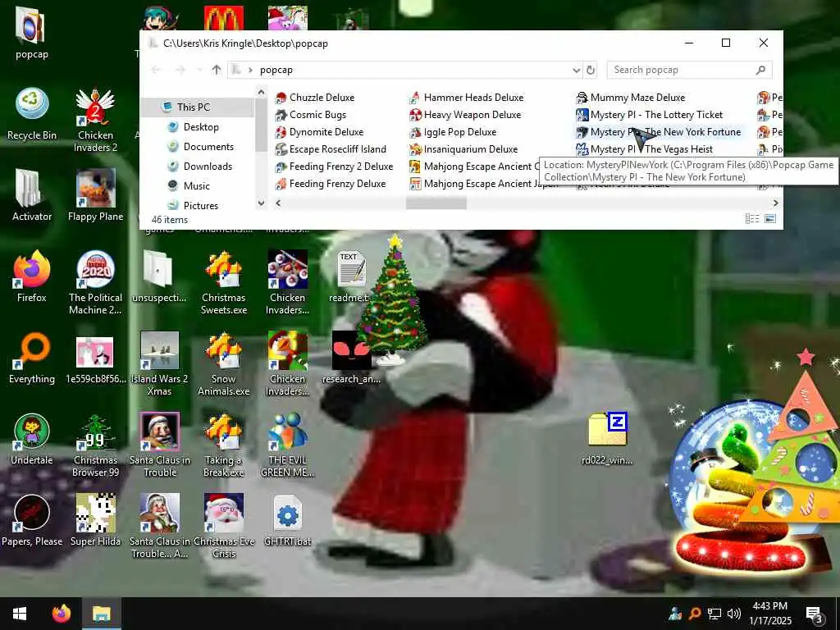Open the Activator folder icon
This screenshot has height=630, width=840.
coord(32,195)
